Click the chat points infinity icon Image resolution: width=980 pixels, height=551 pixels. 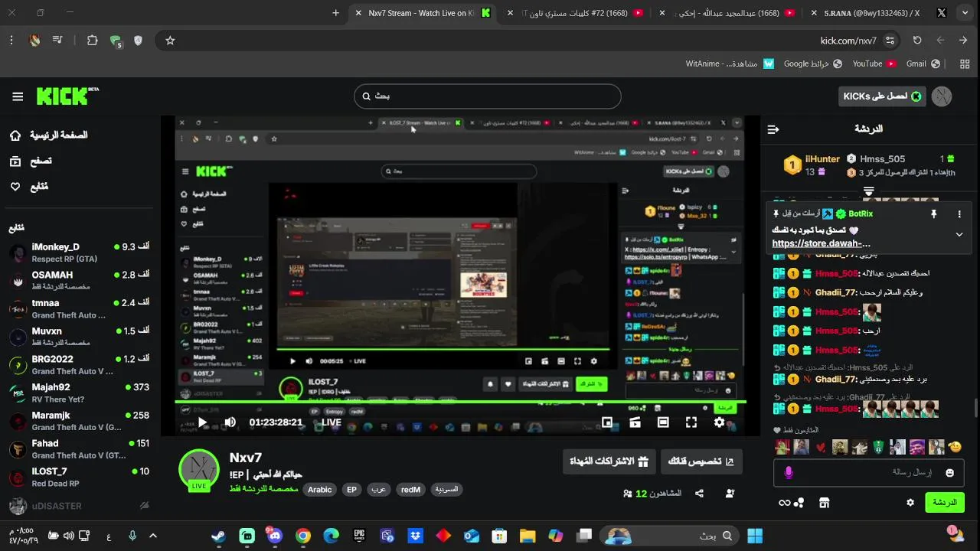784,503
